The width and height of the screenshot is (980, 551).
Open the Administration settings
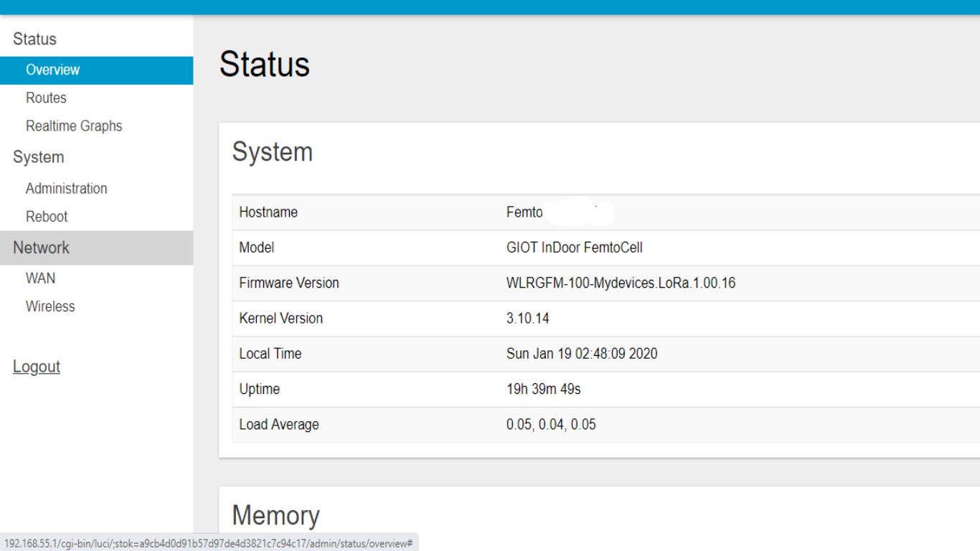click(x=66, y=189)
